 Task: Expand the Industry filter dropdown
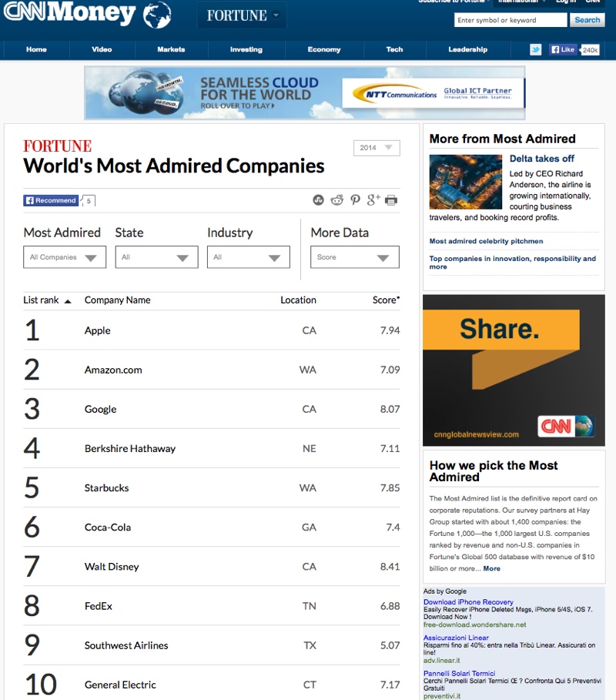point(249,257)
